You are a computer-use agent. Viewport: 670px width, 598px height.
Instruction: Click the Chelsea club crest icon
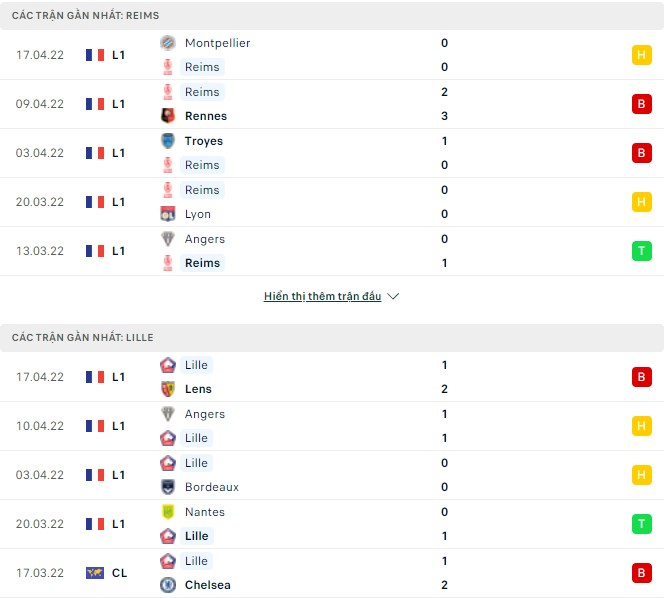[168, 585]
